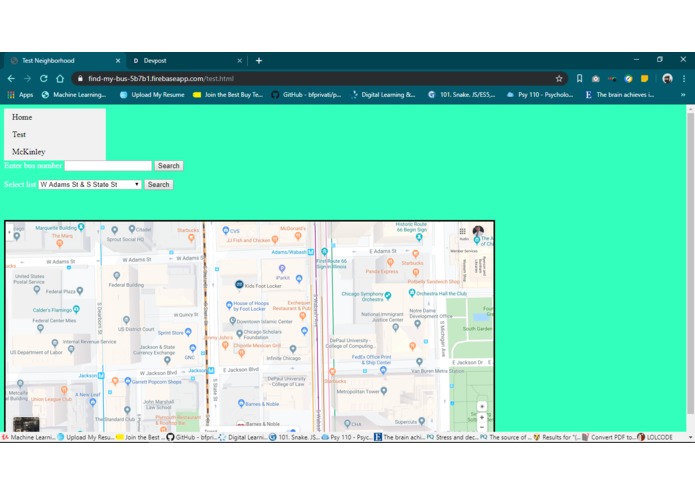The image size is (695, 494).
Task: Click the Federal Plaza map pin
Action: pos(80,291)
